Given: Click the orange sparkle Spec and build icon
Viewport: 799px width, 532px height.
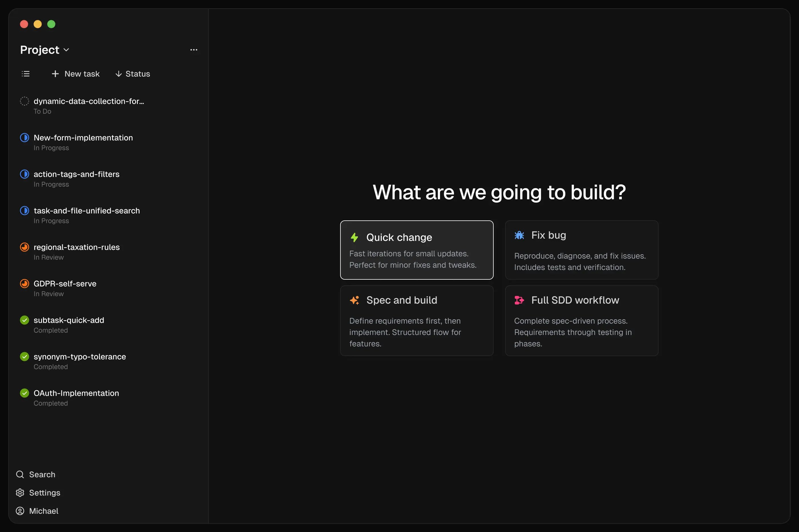Looking at the screenshot, I should coord(354,300).
